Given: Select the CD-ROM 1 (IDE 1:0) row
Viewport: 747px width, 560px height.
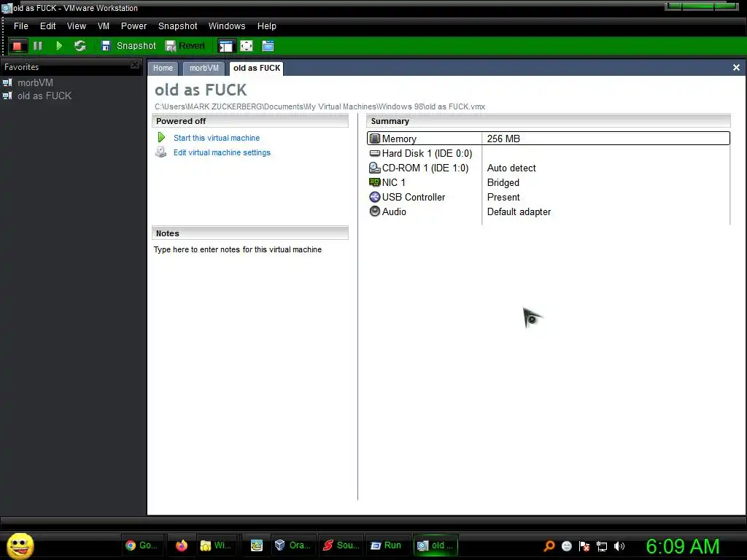Looking at the screenshot, I should (549, 168).
